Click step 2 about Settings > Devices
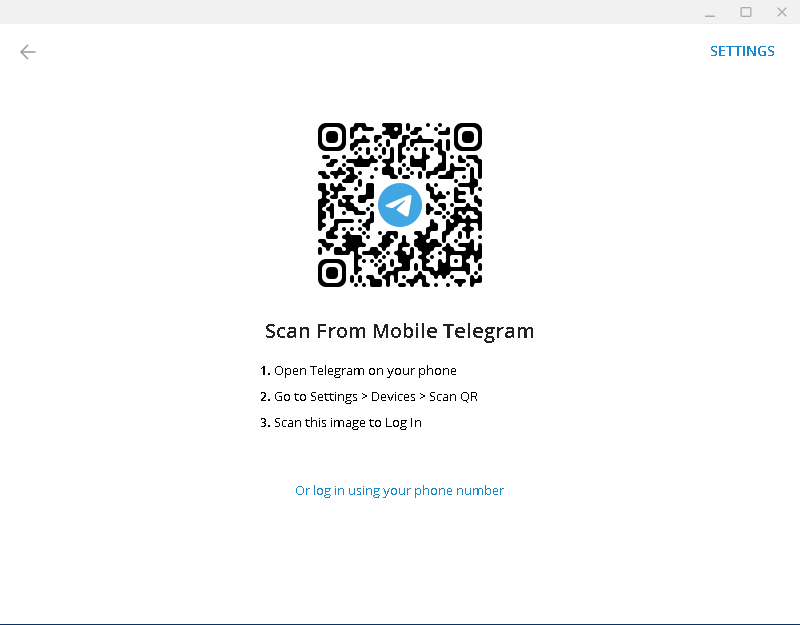The width and height of the screenshot is (800, 625). pos(370,396)
